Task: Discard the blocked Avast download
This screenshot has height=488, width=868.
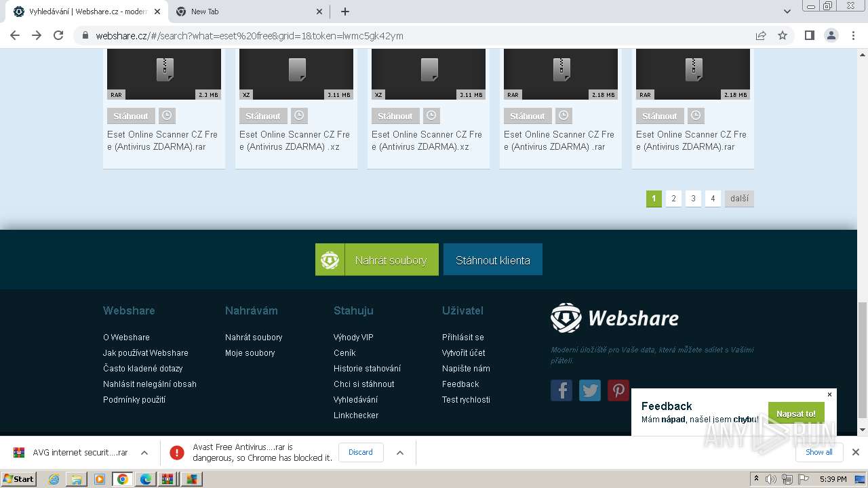Action: 361,452
